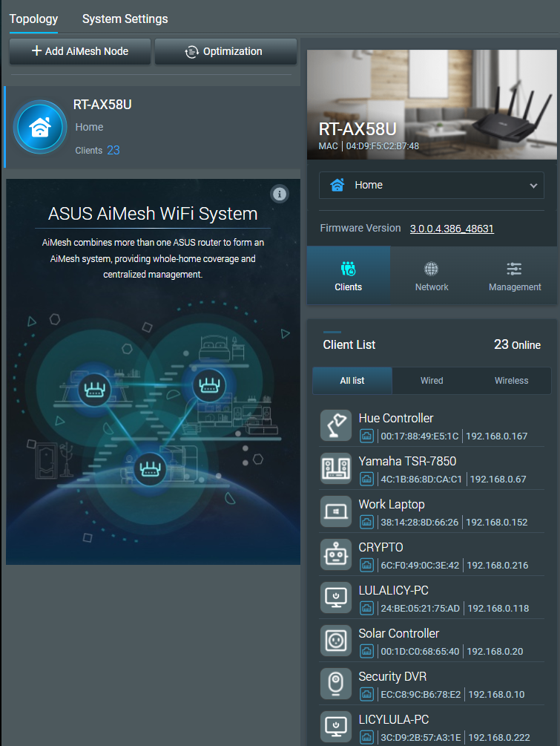Click the CRYPTO robot device icon

click(335, 554)
